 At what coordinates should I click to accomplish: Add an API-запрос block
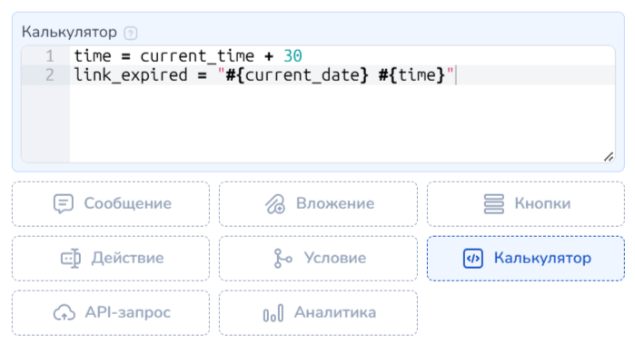(111, 313)
